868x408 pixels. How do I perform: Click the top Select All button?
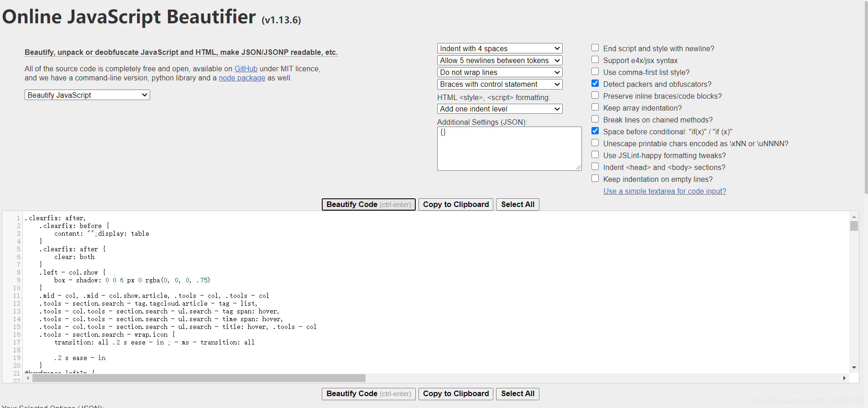point(518,204)
